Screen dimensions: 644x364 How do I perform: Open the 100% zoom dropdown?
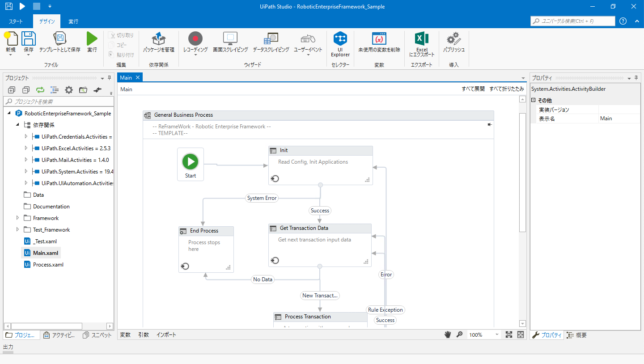point(497,334)
